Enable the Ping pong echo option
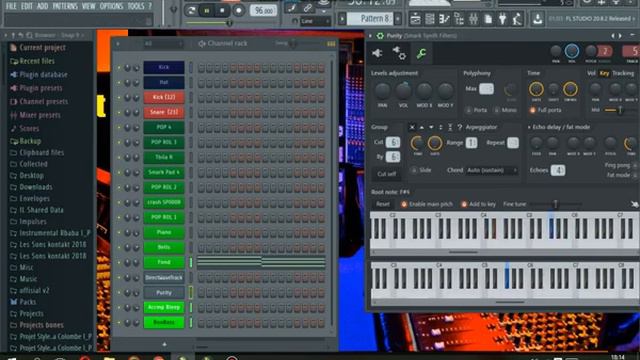The height and width of the screenshot is (360, 640). [635, 165]
